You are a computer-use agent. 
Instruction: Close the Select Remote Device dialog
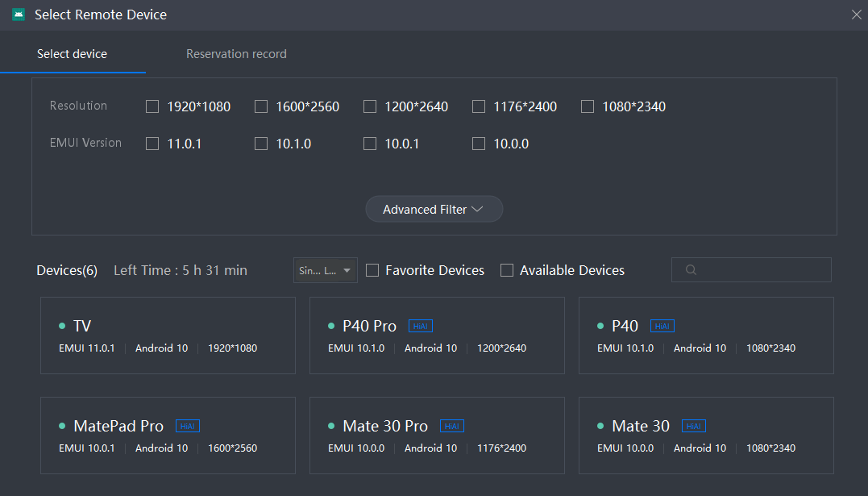tap(857, 15)
